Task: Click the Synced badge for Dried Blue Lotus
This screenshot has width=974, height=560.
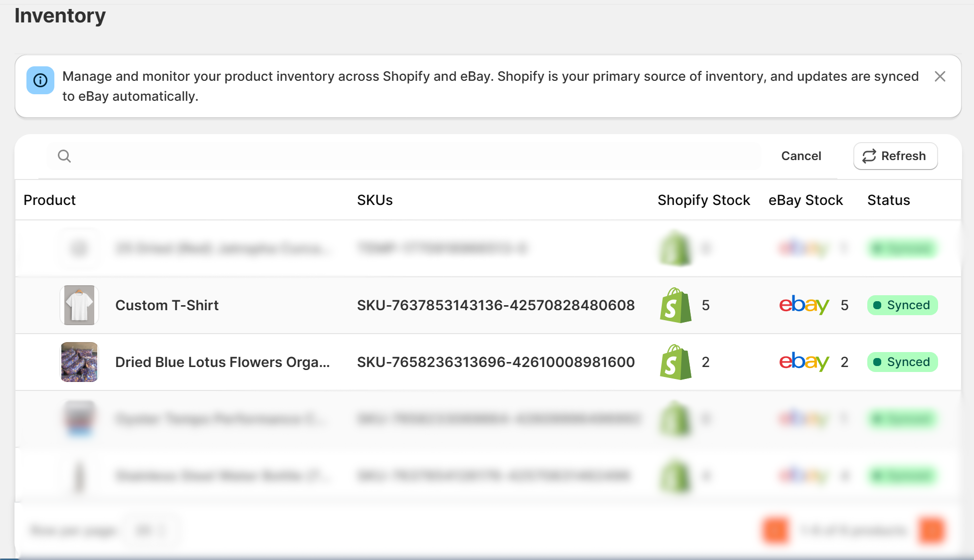Action: pyautogui.click(x=902, y=362)
